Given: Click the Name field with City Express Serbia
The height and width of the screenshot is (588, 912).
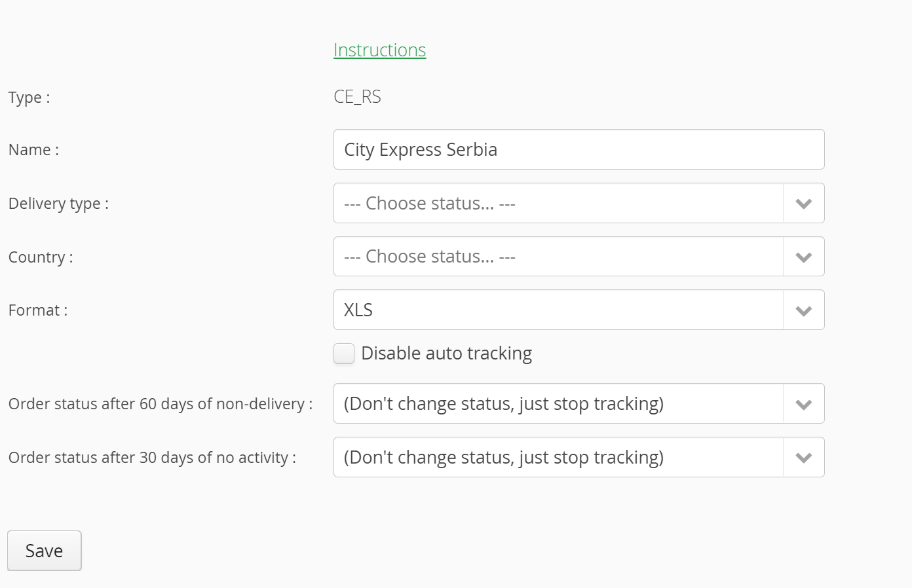Looking at the screenshot, I should tap(579, 150).
